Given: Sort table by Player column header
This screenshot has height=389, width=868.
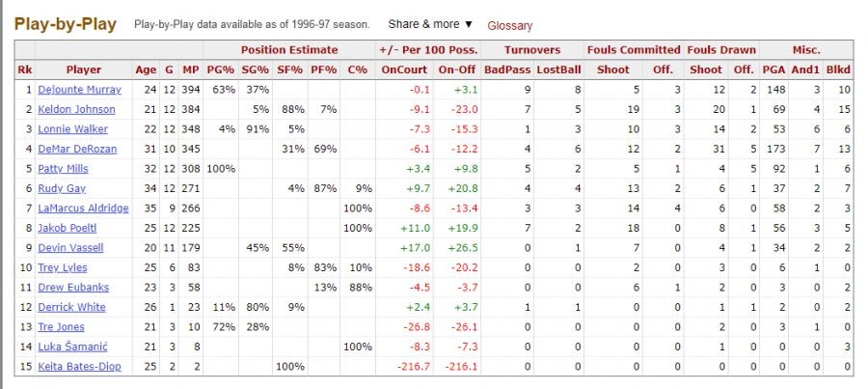Looking at the screenshot, I should pyautogui.click(x=83, y=69).
